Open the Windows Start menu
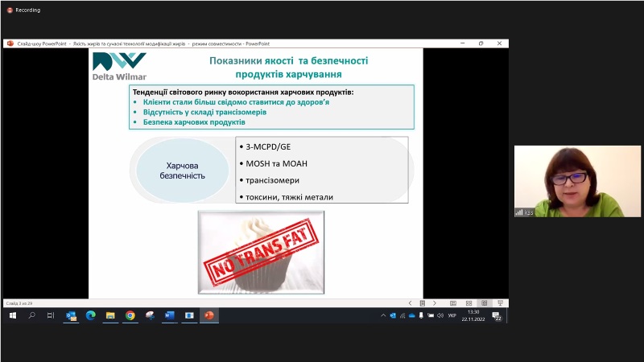Image resolution: width=644 pixels, height=362 pixels. (13, 315)
